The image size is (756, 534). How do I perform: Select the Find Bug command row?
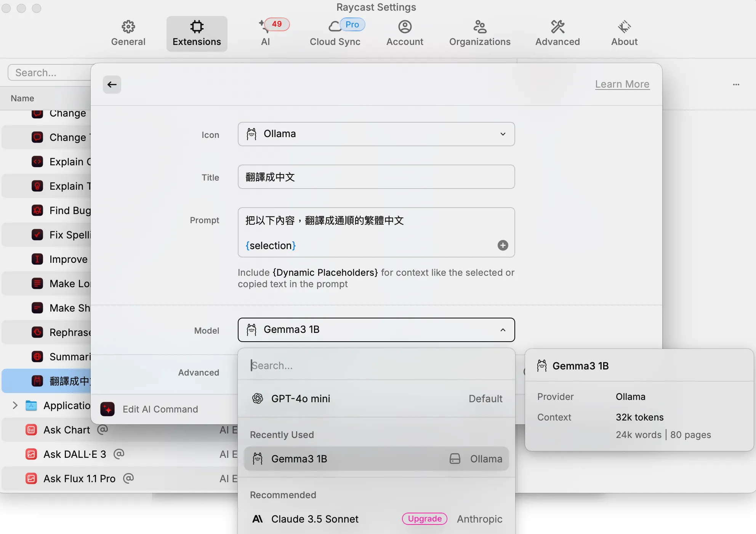click(46, 210)
